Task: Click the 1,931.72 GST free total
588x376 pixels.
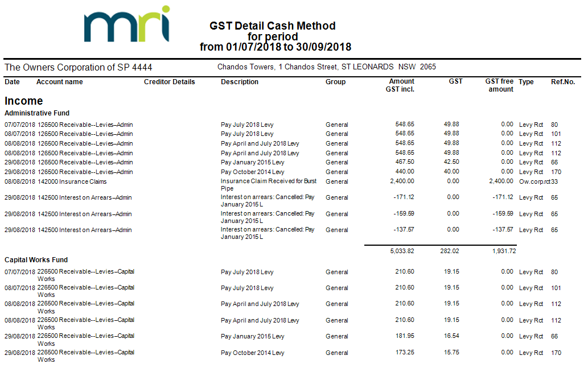Action: tap(504, 251)
